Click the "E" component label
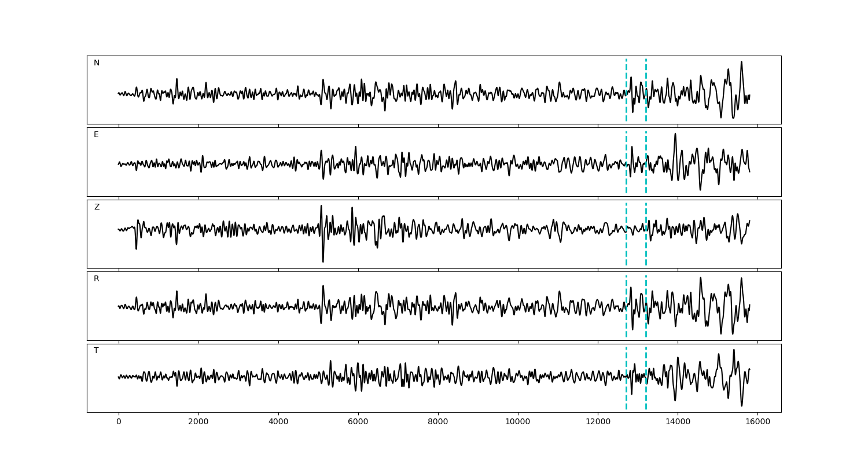This screenshot has width=868, height=463. 96,135
